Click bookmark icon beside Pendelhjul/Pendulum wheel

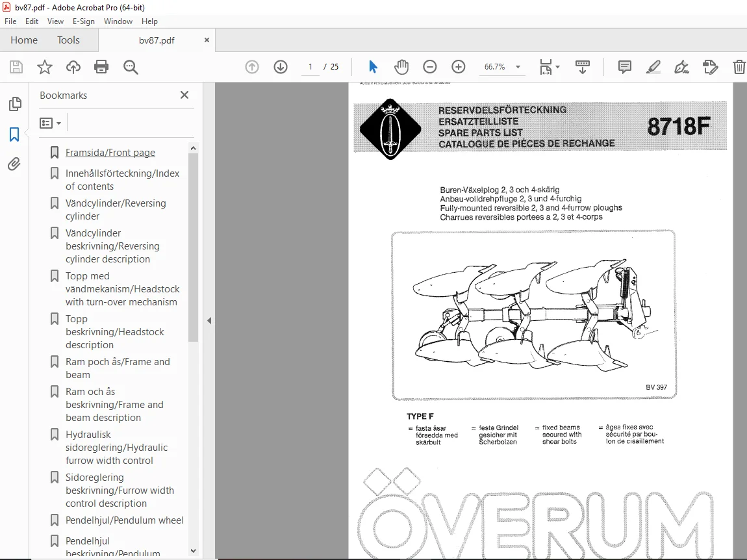point(55,520)
